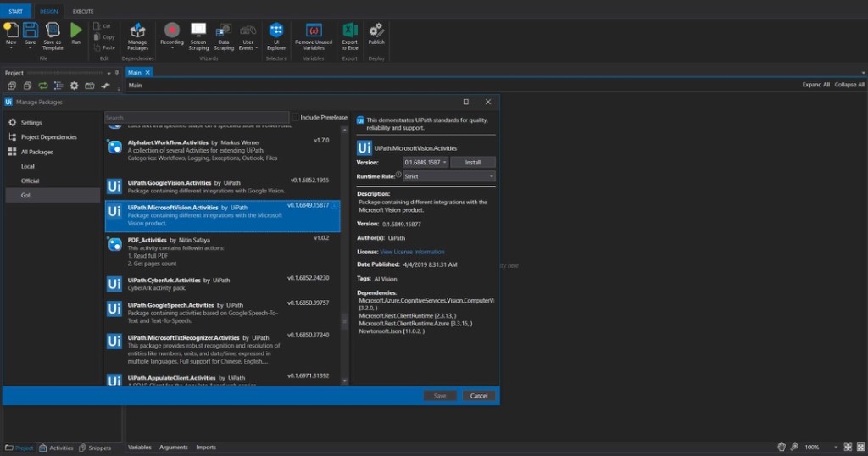Screen dimensions: 868x456
Task: Click Collapse All in the designer
Action: [x=849, y=85]
